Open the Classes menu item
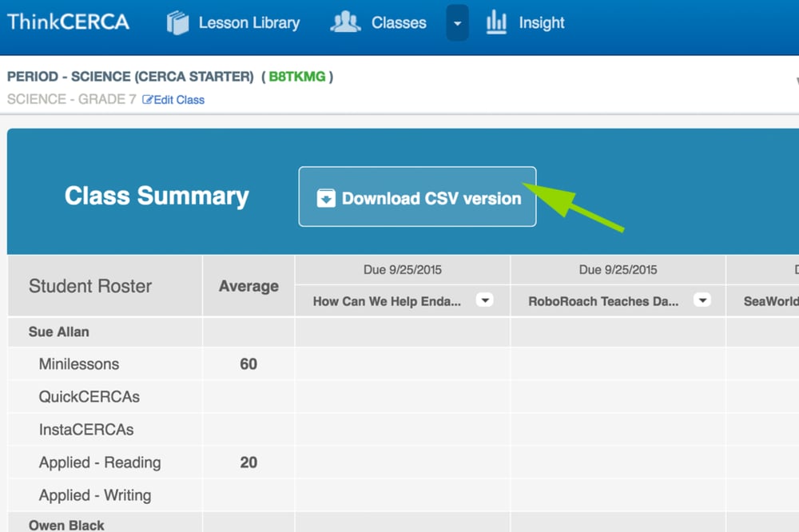The height and width of the screenshot is (532, 799). [399, 23]
